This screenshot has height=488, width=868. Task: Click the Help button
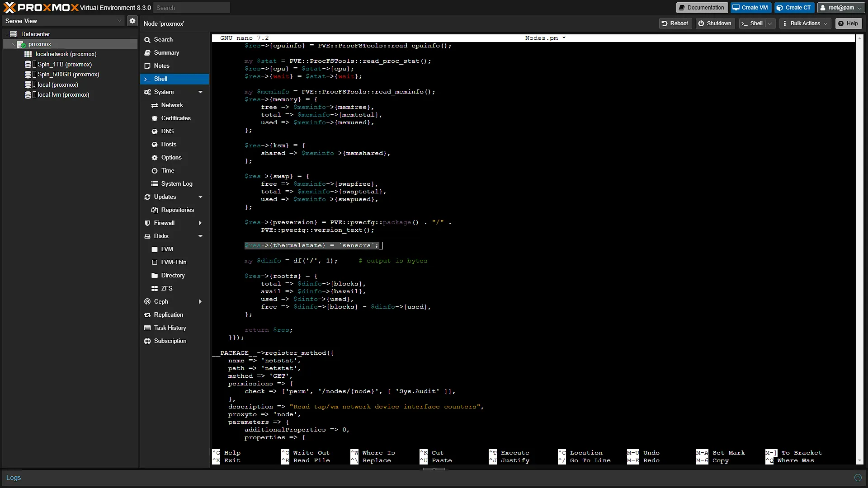[848, 23]
